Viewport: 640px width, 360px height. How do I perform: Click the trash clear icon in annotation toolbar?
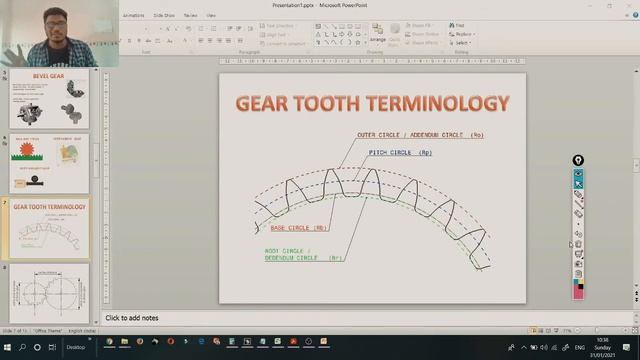[578, 244]
